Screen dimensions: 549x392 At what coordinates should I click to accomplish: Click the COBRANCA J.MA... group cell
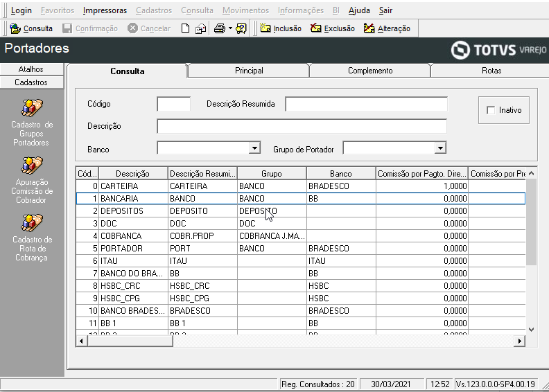click(x=272, y=236)
